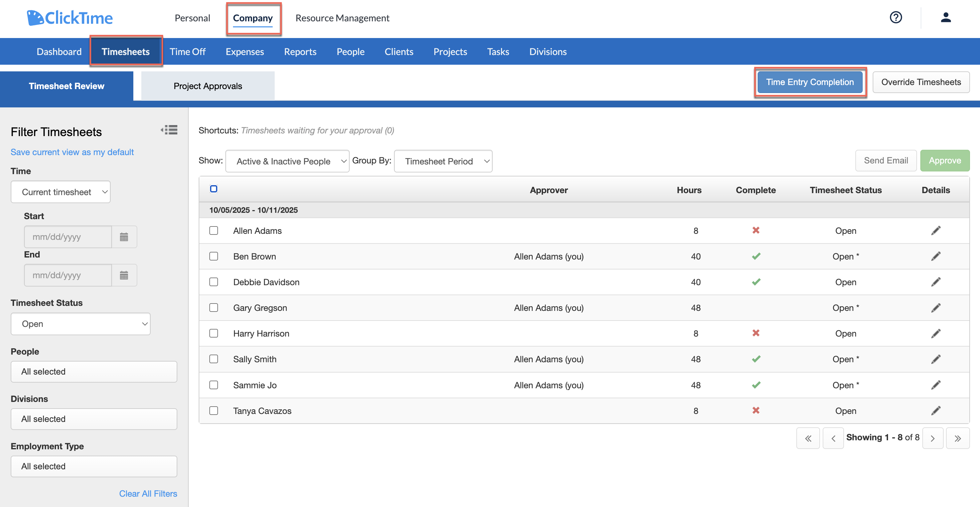Click Allen Adams incomplete red X
Screen dimensions: 980x507
point(756,230)
